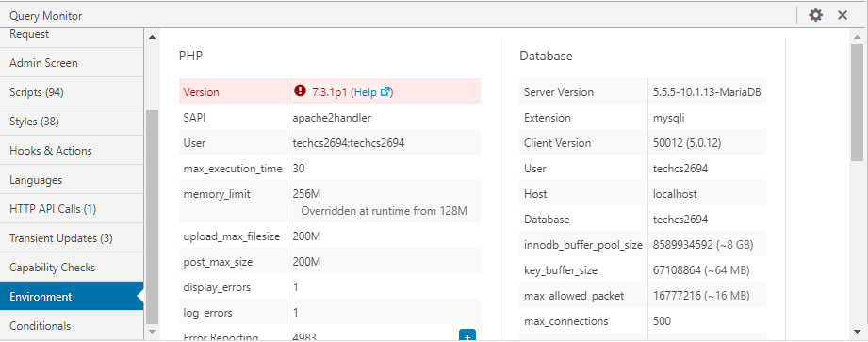The width and height of the screenshot is (868, 342).
Task: Open HTTP API Calls (1) panel
Action: tap(72, 209)
